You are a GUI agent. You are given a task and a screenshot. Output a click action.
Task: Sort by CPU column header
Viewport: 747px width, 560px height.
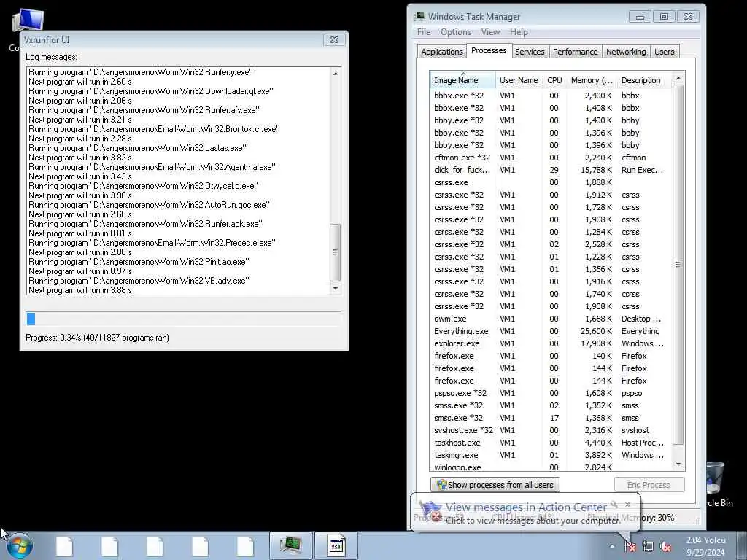(x=554, y=80)
